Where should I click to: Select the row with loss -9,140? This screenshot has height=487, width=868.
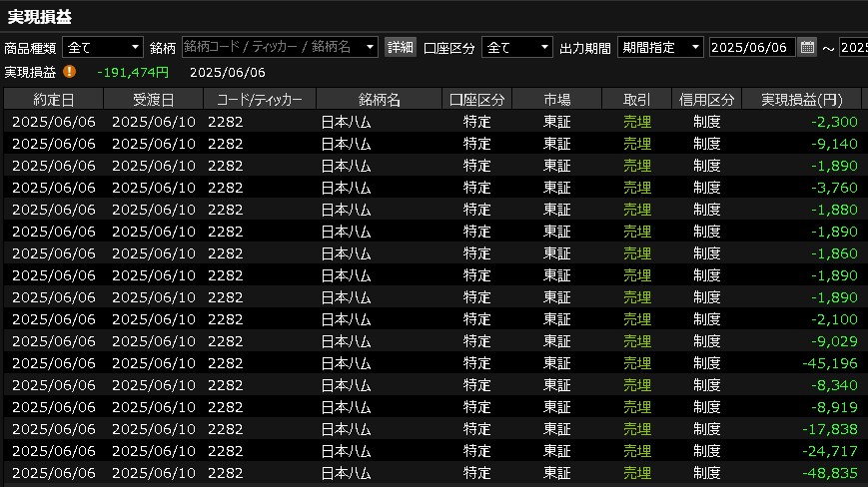[433, 144]
